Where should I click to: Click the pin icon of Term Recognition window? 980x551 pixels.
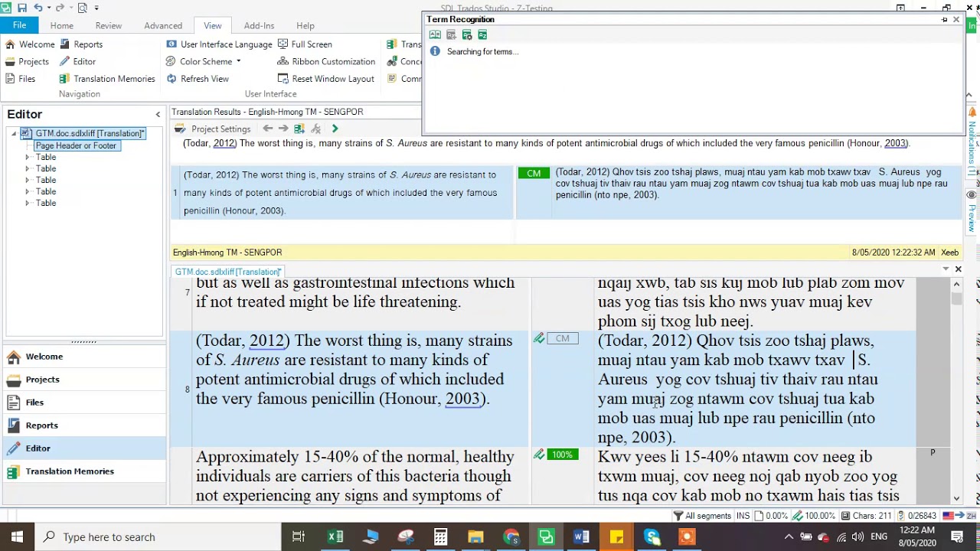click(x=945, y=19)
